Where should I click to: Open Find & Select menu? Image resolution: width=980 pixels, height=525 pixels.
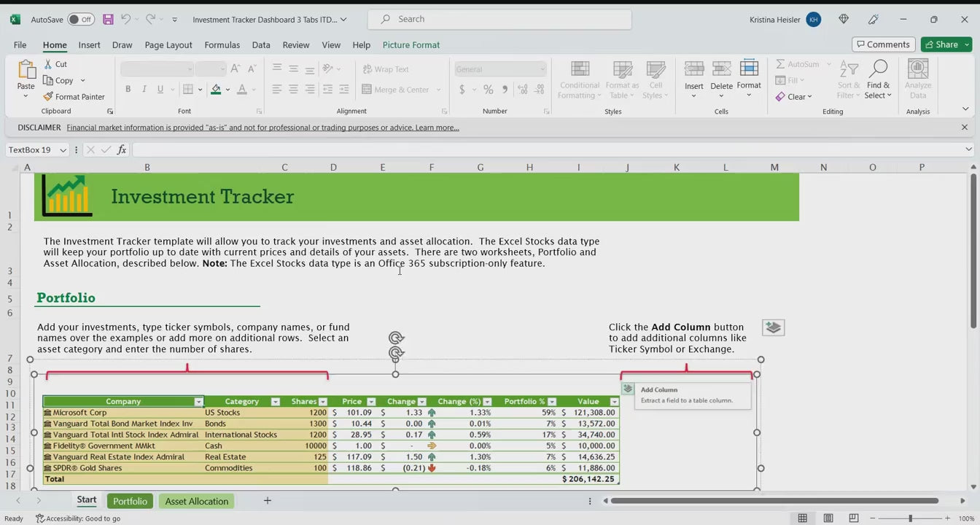pyautogui.click(x=879, y=80)
